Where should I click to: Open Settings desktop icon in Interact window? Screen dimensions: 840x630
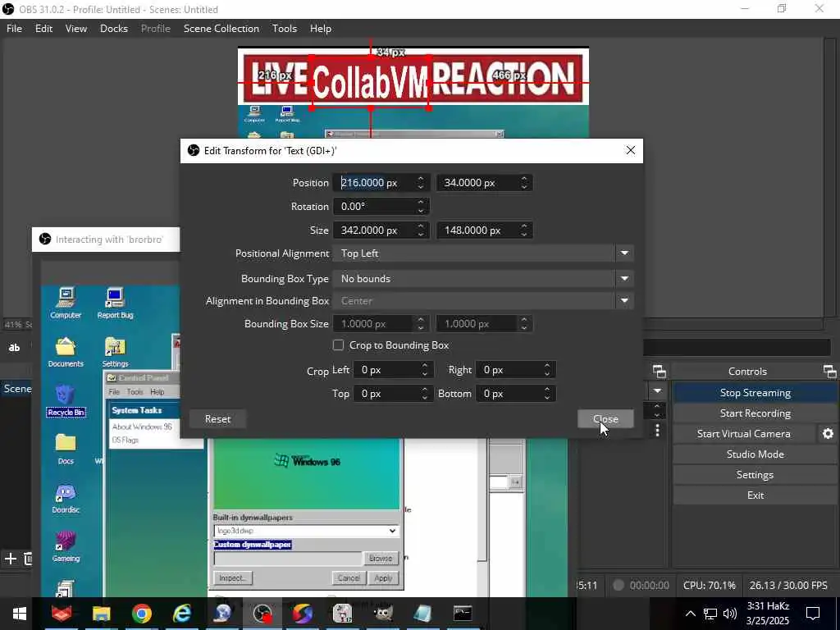pyautogui.click(x=115, y=352)
